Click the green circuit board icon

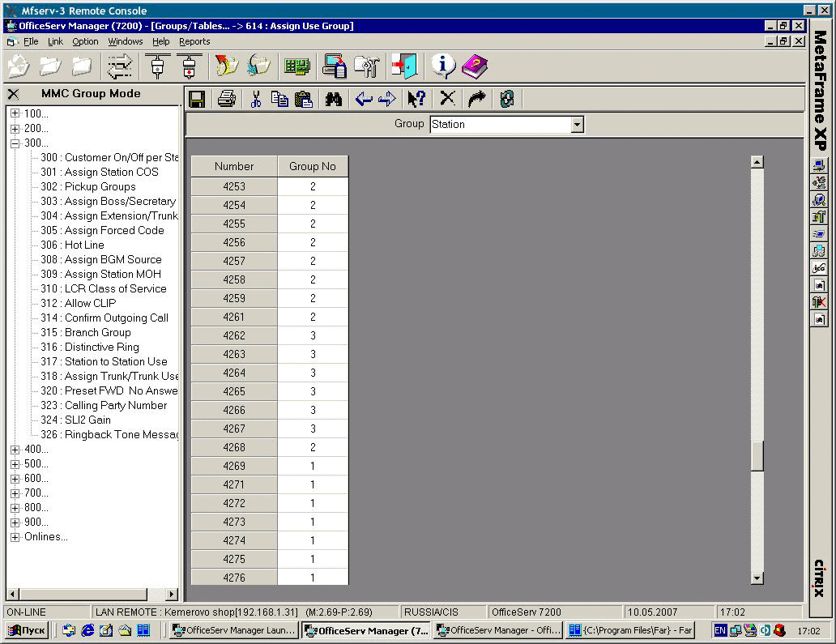coord(297,66)
